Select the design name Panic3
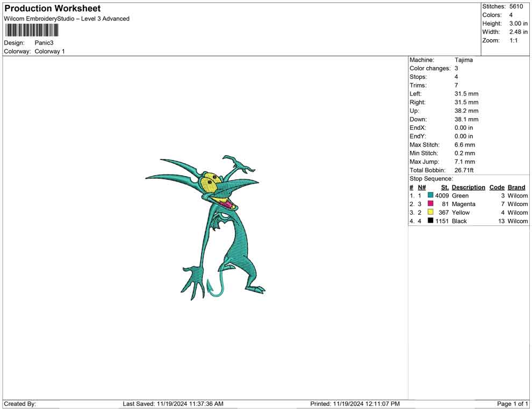This screenshot has width=532, height=409. click(44, 43)
